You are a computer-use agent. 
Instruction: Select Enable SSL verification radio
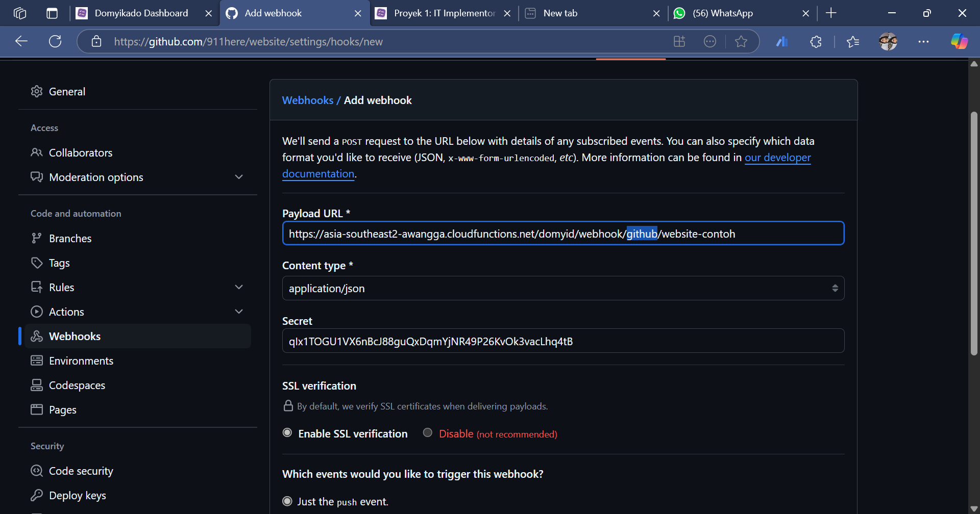tap(287, 433)
